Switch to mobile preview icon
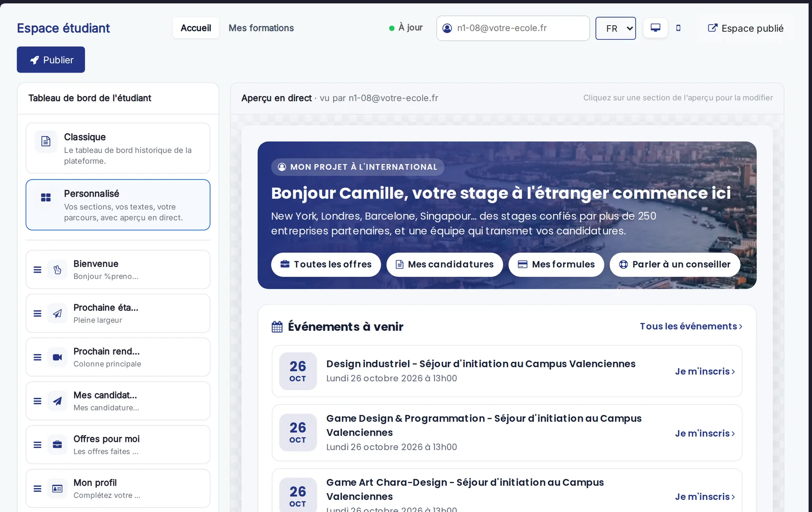 (x=678, y=28)
